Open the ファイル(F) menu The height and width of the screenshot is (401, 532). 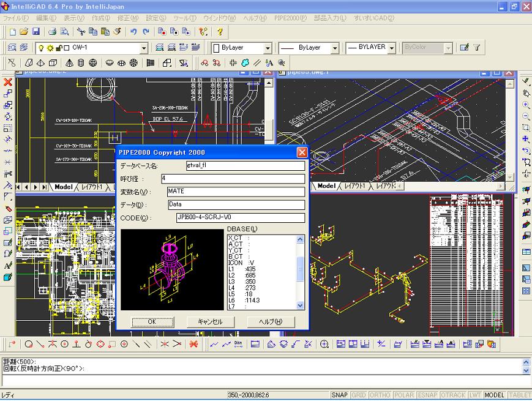coord(15,18)
